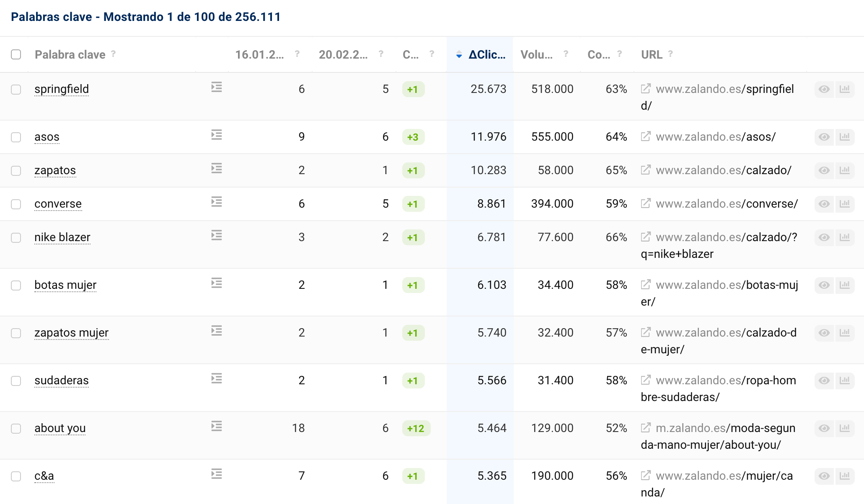Open SERP view icon for c&a row
The height and width of the screenshot is (504, 864).
(217, 474)
